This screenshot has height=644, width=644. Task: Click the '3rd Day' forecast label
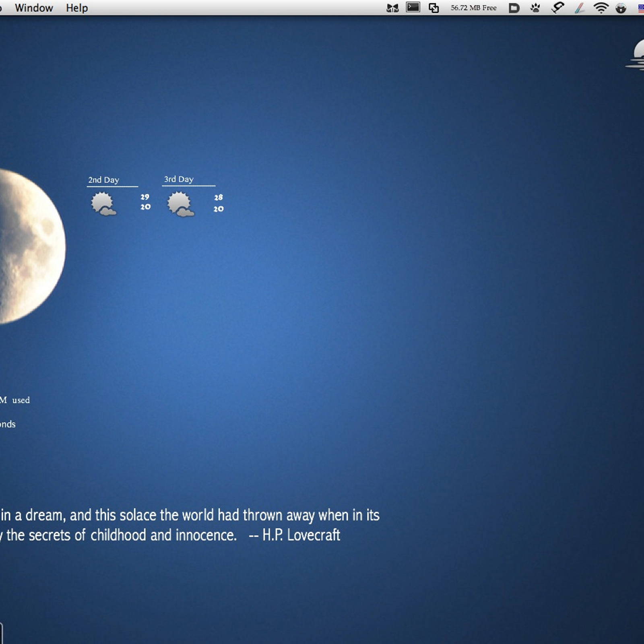(x=179, y=179)
